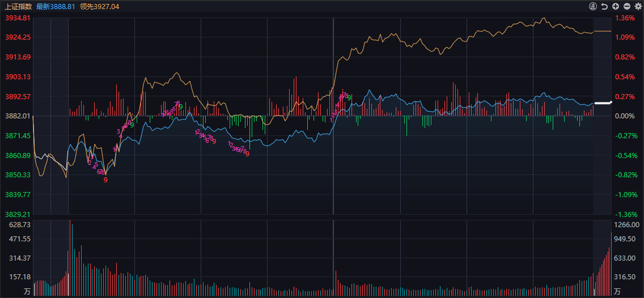Screen dimensions: 644x298
Task: Click the 3913.69 price axis label
Action: tap(17, 57)
